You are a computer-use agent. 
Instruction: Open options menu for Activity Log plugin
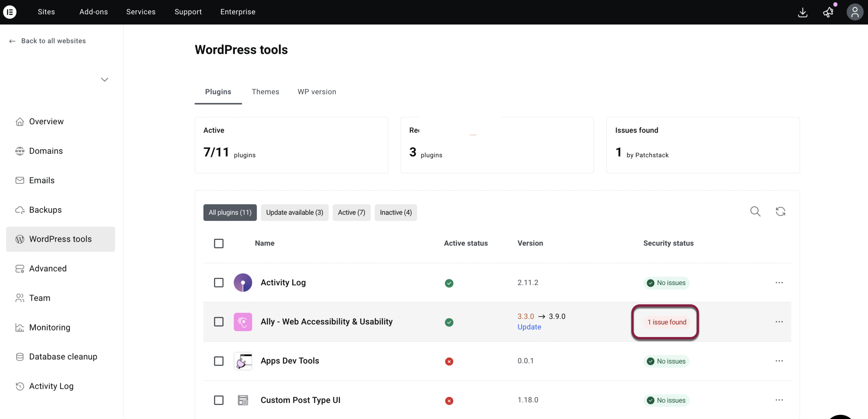pos(779,283)
